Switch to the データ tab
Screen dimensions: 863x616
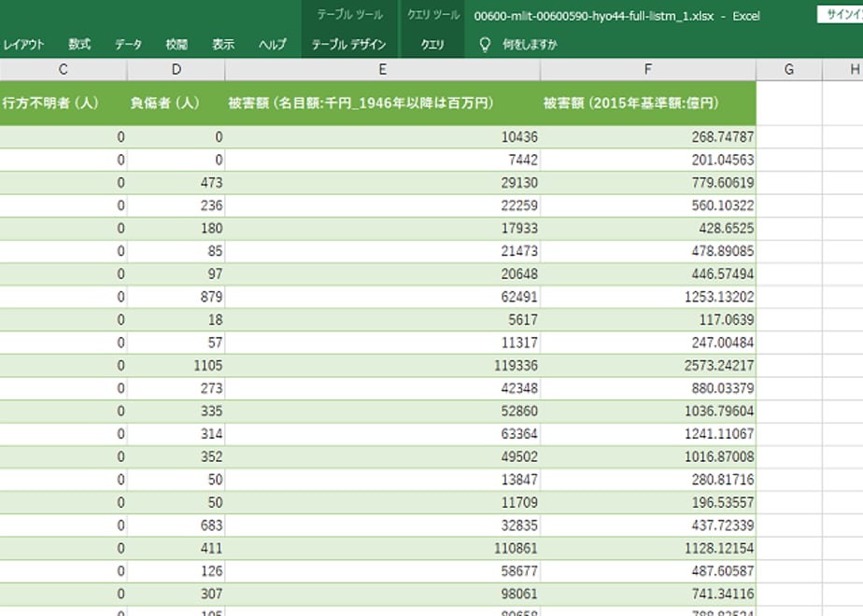click(128, 45)
